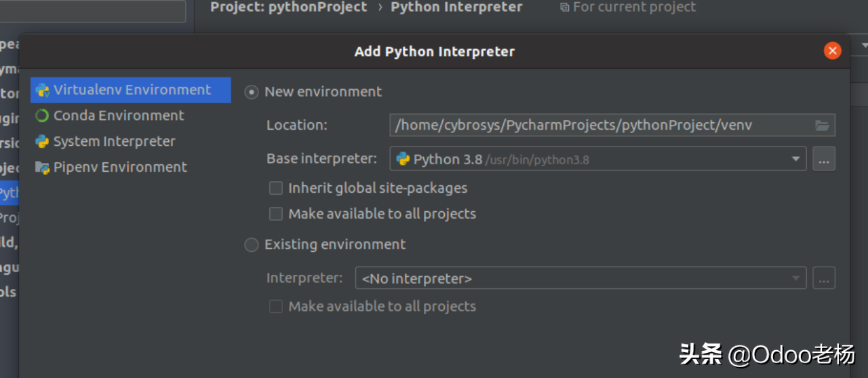Click the Base interpreter: label
This screenshot has width=868, height=378.
(x=321, y=159)
